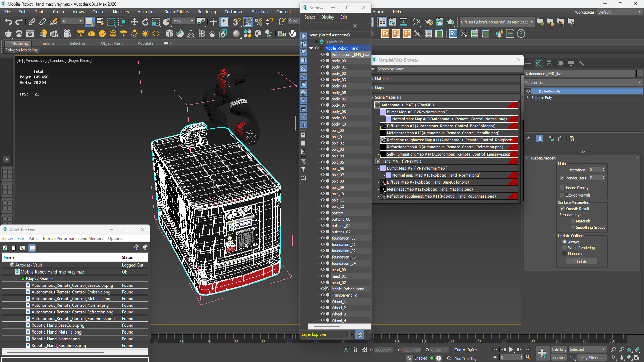Click Configure Modifier Sets icon

point(572,139)
